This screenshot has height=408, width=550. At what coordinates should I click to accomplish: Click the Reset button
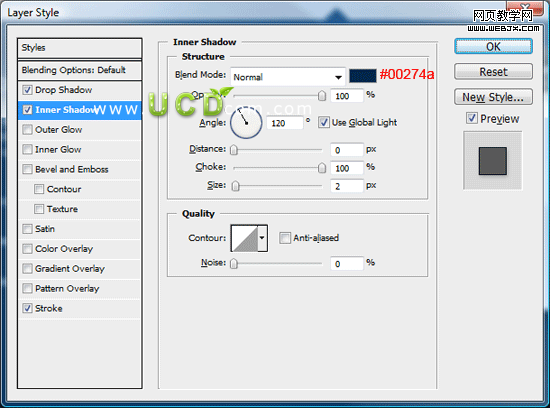493,72
